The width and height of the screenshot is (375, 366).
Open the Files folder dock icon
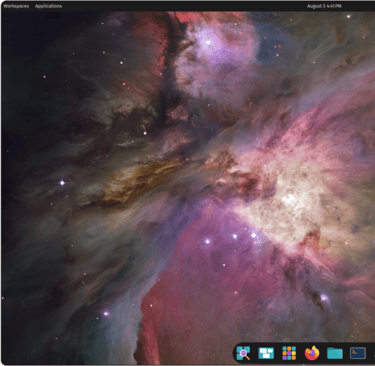pyautogui.click(x=335, y=353)
